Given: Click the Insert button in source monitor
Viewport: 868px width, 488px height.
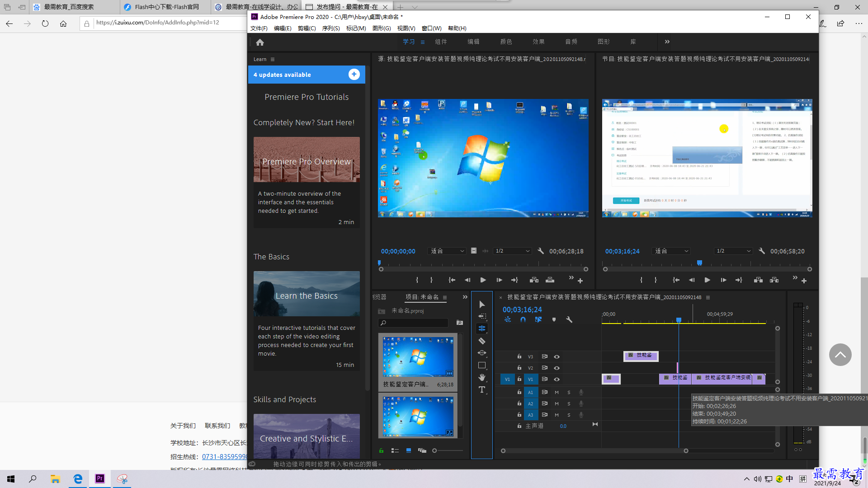Looking at the screenshot, I should pos(534,280).
